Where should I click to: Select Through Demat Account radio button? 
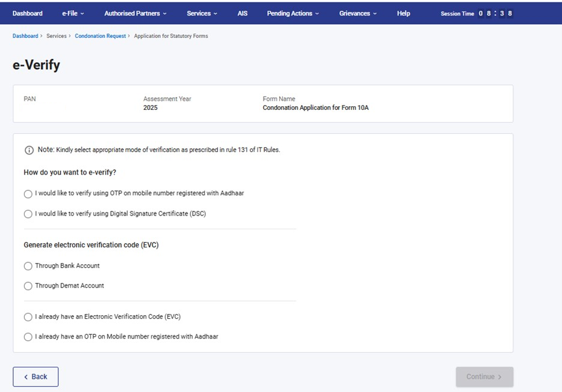28,286
